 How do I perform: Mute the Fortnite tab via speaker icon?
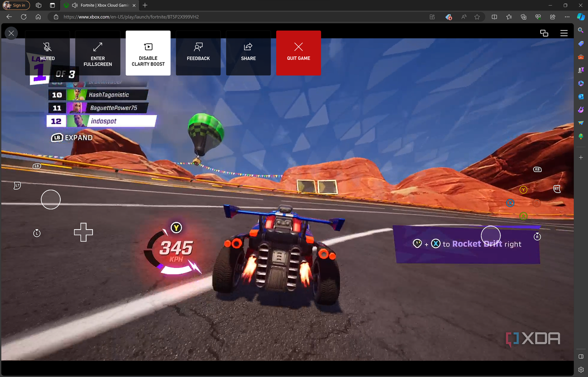75,5
